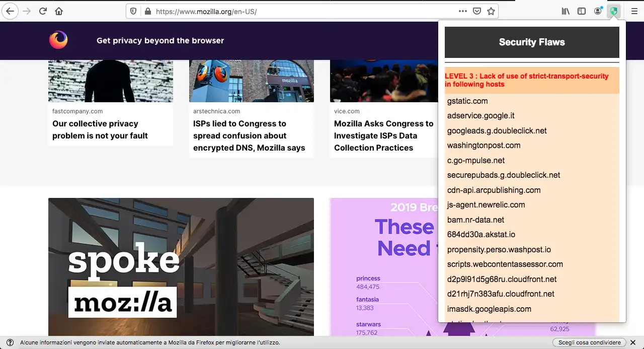This screenshot has height=349, width=644.
Task: Click the purple 2019 breached passwords infographic
Action: [x=384, y=267]
